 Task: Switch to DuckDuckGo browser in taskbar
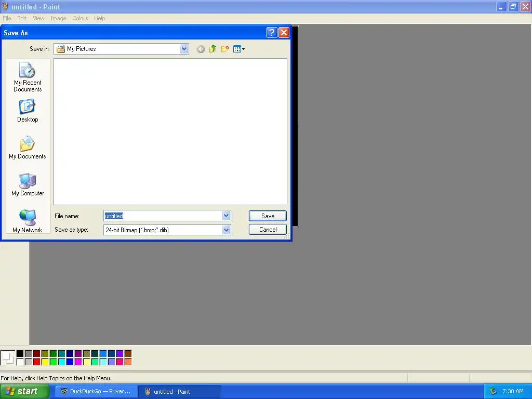96,392
